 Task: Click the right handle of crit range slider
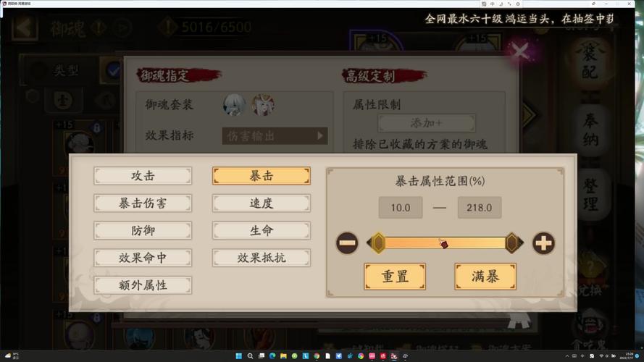513,243
